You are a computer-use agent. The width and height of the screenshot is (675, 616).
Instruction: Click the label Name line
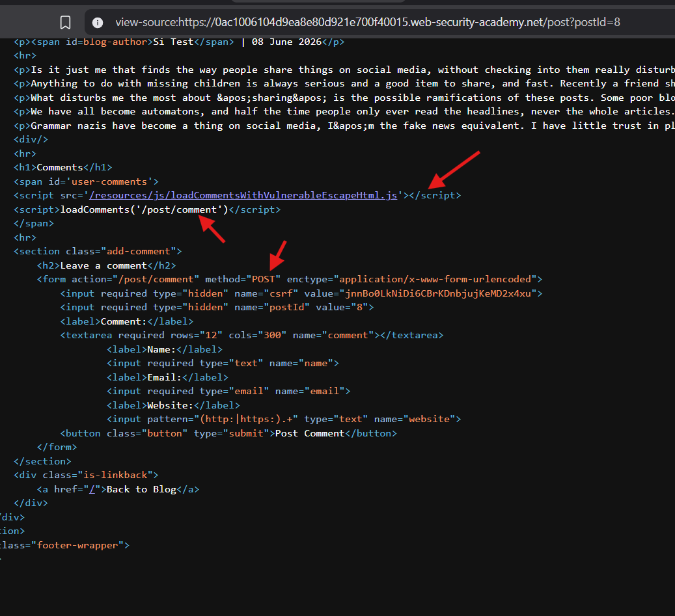click(165, 349)
